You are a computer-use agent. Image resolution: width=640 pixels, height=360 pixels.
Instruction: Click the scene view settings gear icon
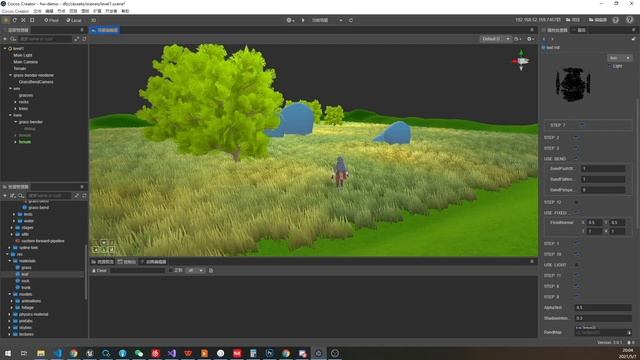(x=530, y=39)
